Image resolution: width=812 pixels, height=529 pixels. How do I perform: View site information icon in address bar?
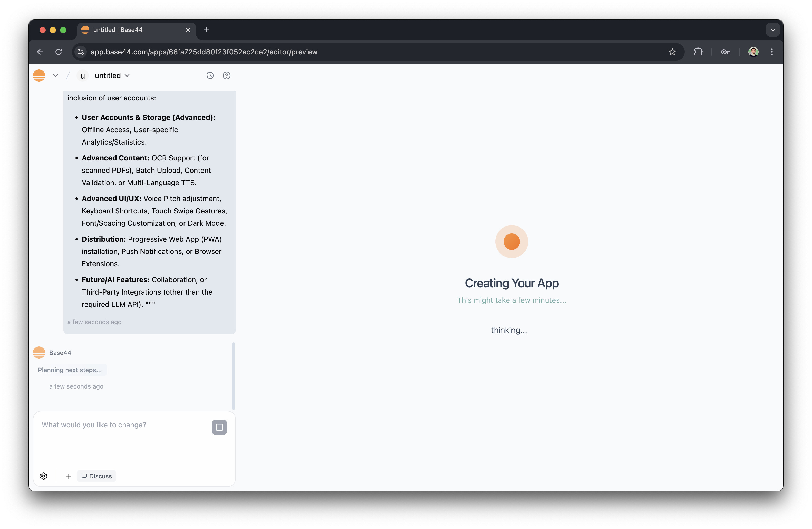pos(81,52)
